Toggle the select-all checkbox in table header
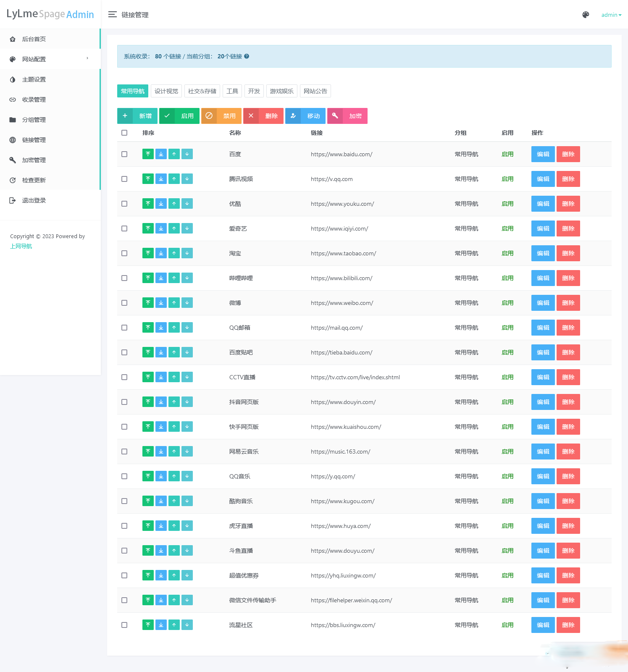Screen dimensions: 628x672 124,133
